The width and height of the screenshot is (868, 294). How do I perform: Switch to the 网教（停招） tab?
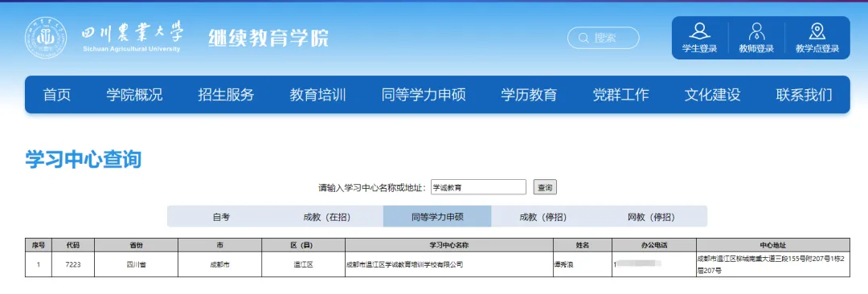653,217
